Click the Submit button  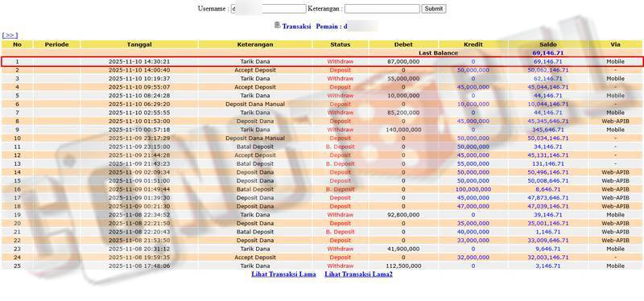pyautogui.click(x=434, y=9)
